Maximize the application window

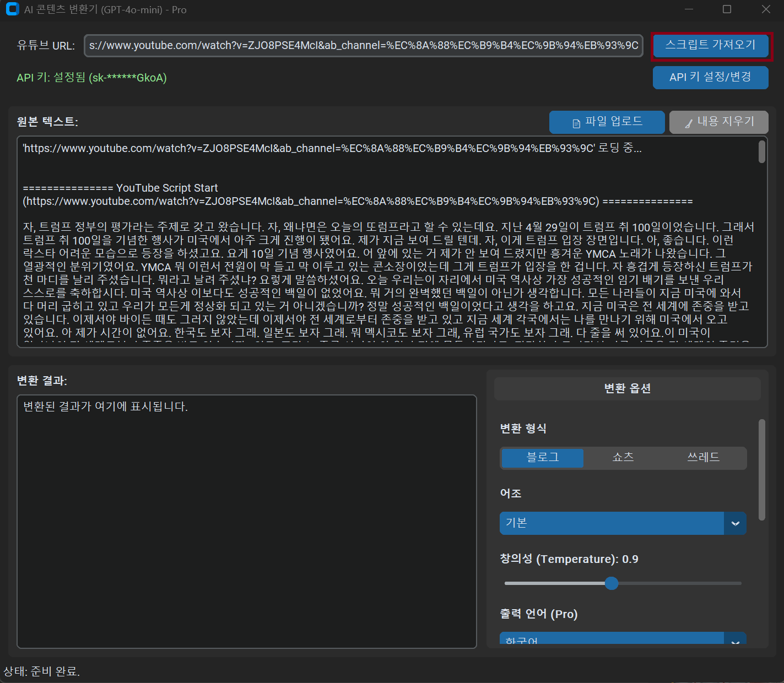tap(727, 9)
